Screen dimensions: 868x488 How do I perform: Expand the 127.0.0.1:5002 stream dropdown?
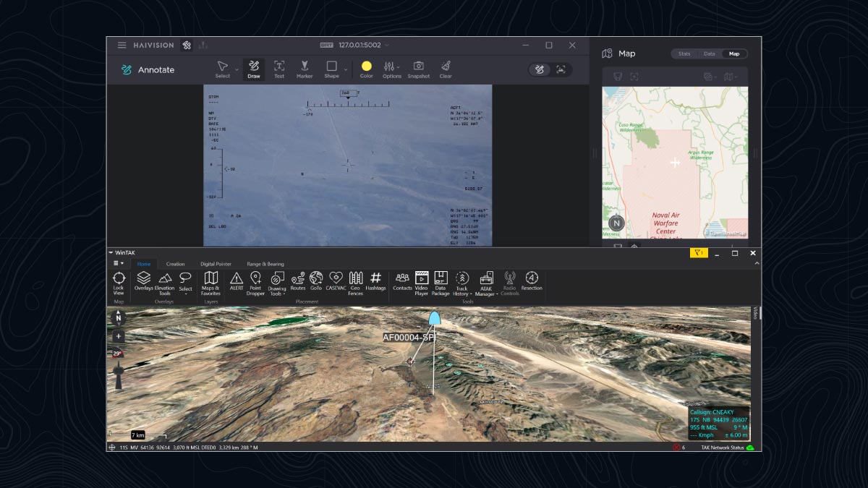point(387,45)
